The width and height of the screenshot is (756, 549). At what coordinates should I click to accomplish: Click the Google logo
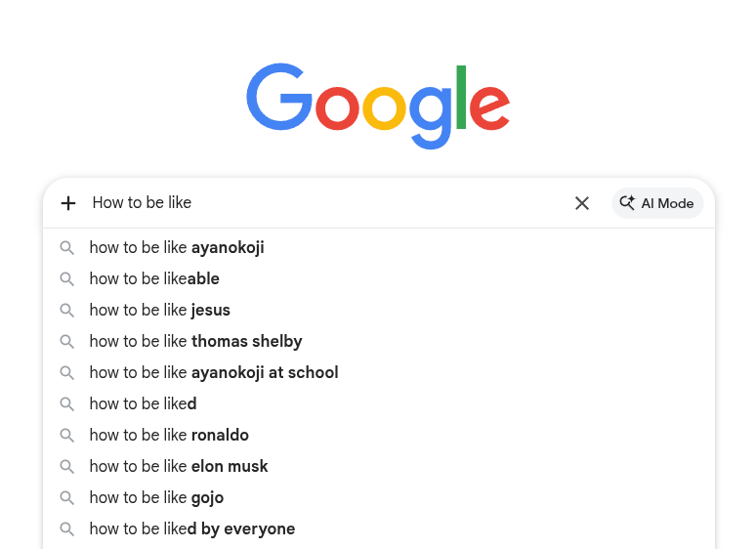pyautogui.click(x=378, y=106)
